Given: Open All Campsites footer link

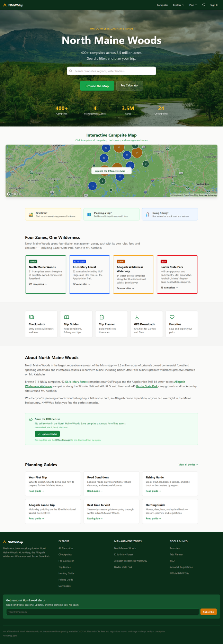Looking at the screenshot, I should pyautogui.click(x=66, y=548).
